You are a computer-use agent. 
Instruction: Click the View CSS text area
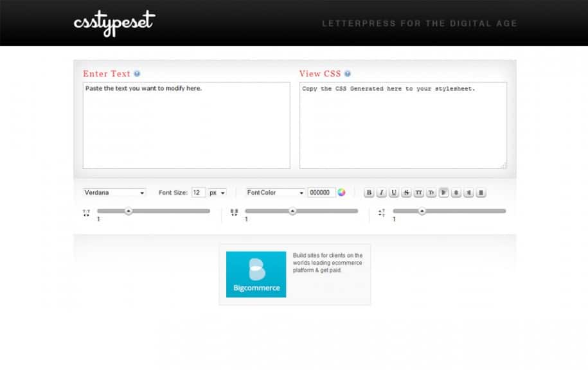(x=402, y=125)
